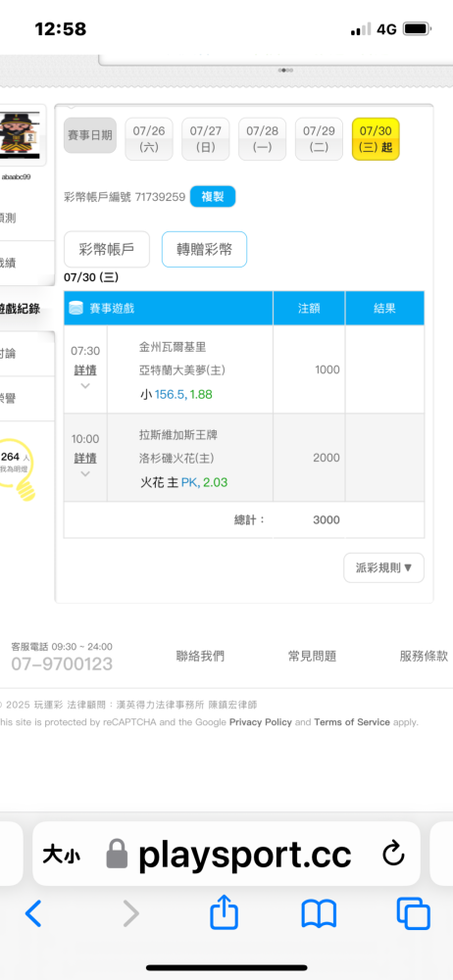453x980 pixels.
Task: Open Safari share sheet icon
Action: (224, 912)
